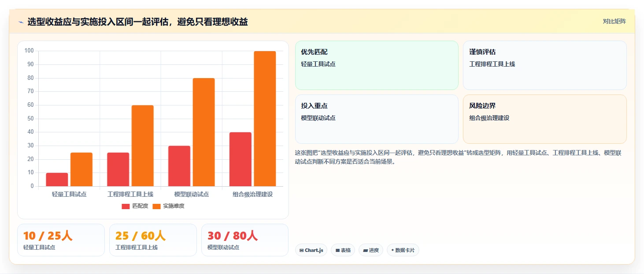Click the red bar for 工程排程工具上线

[118, 169]
